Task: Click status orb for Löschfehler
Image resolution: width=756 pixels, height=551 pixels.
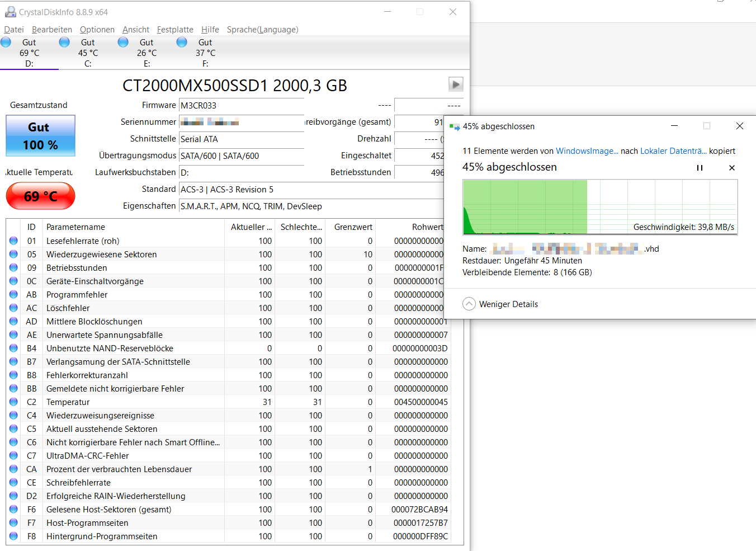Action: 13,308
